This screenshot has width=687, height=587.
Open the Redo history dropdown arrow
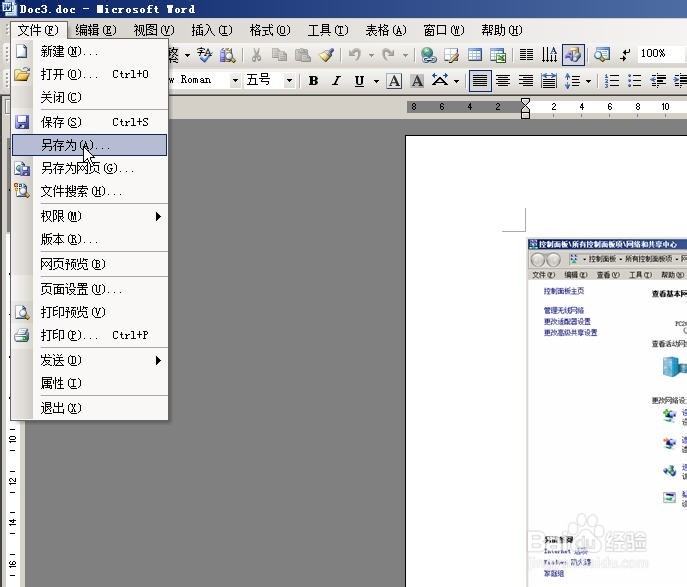click(x=405, y=56)
